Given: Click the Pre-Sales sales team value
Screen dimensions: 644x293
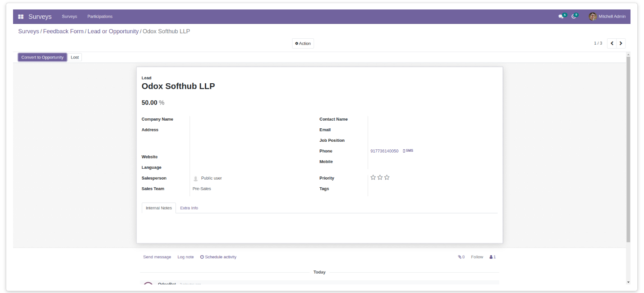Looking at the screenshot, I should point(202,189).
